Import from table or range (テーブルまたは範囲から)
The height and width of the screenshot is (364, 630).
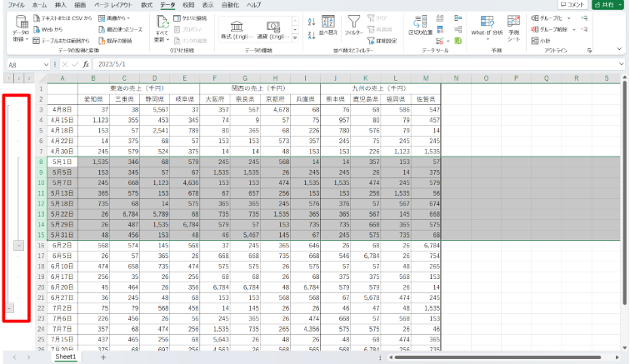pyautogui.click(x=62, y=41)
